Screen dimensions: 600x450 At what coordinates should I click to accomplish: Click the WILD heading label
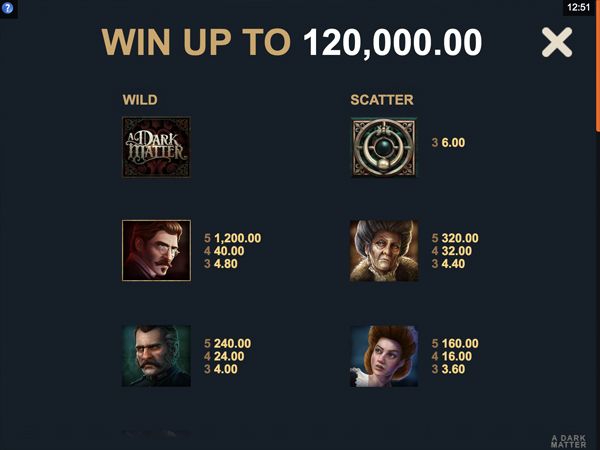tap(140, 100)
